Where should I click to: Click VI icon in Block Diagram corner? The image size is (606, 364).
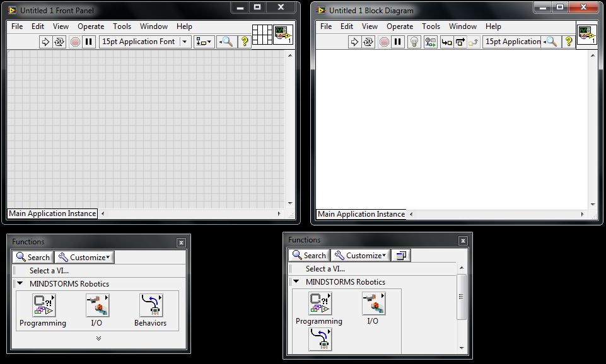click(x=586, y=35)
